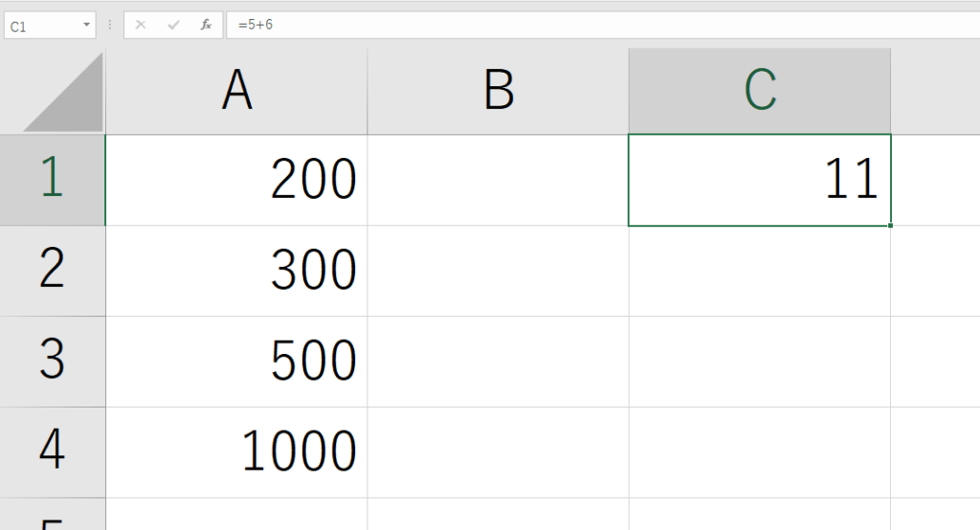980x530 pixels.
Task: Select column C header
Action: click(x=759, y=92)
